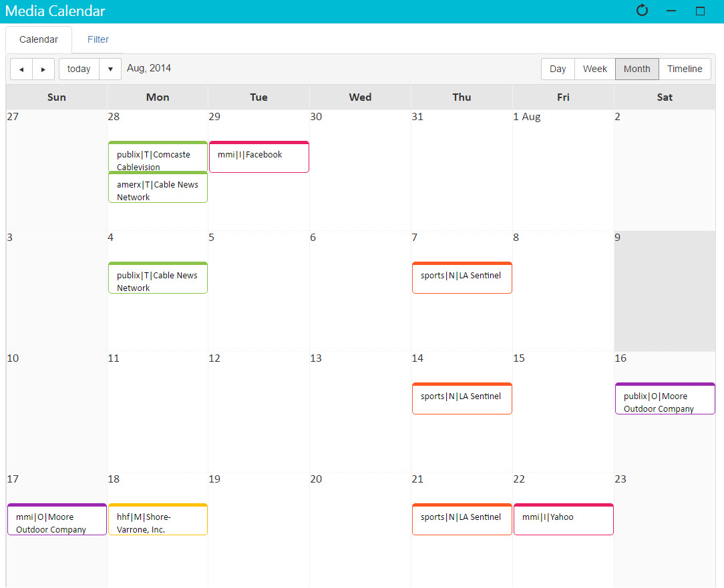Screen dimensions: 724x588
Task: Click the Fri column header
Action: (563, 97)
